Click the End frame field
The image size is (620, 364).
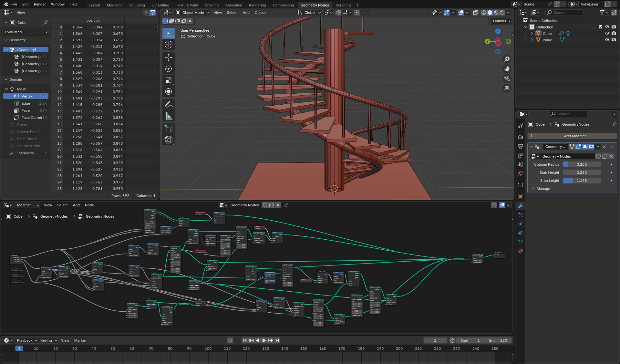[498, 340]
